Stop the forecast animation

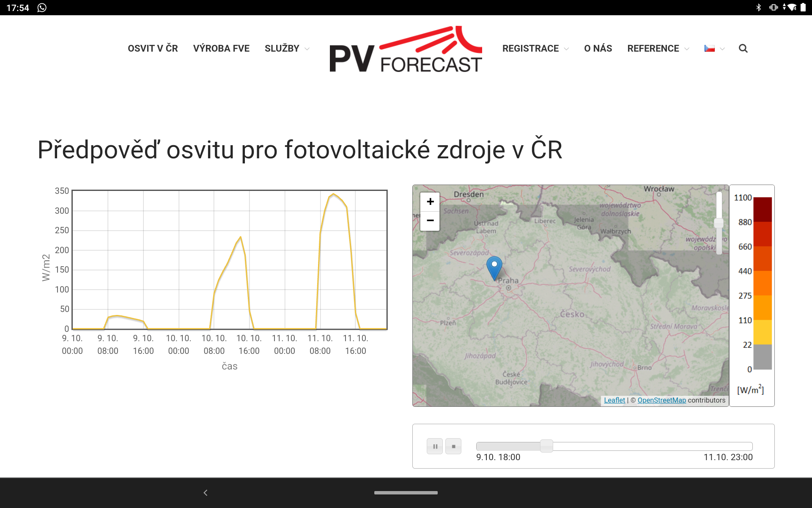453,446
